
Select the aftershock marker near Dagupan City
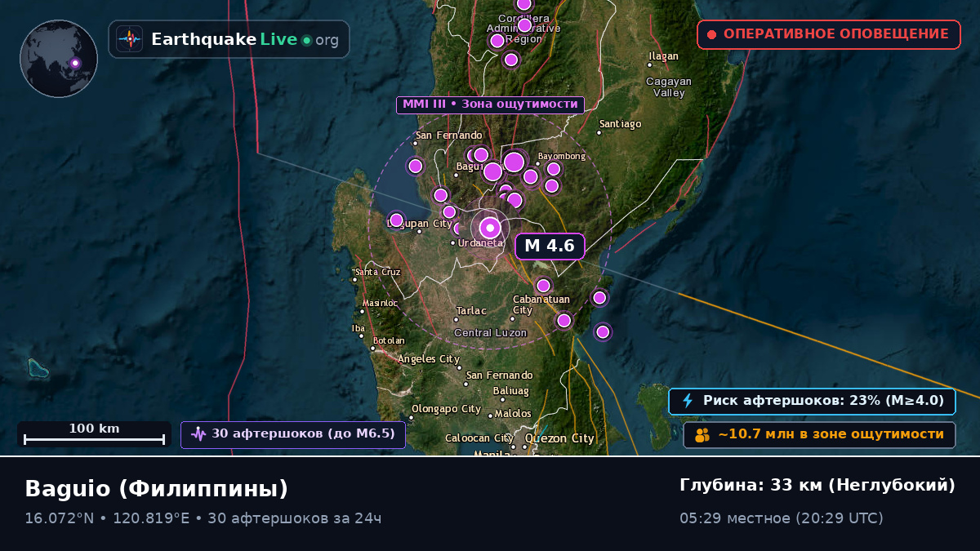tap(397, 220)
